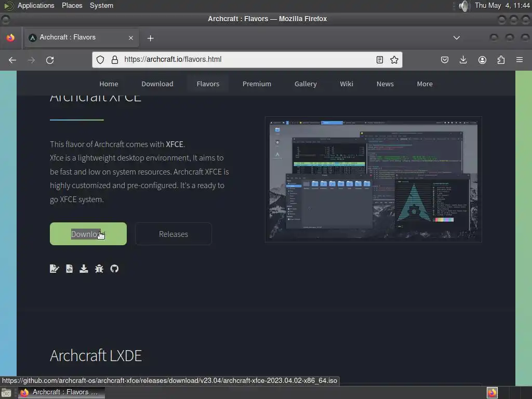Expand the More nav menu
532x399 pixels.
click(x=425, y=84)
